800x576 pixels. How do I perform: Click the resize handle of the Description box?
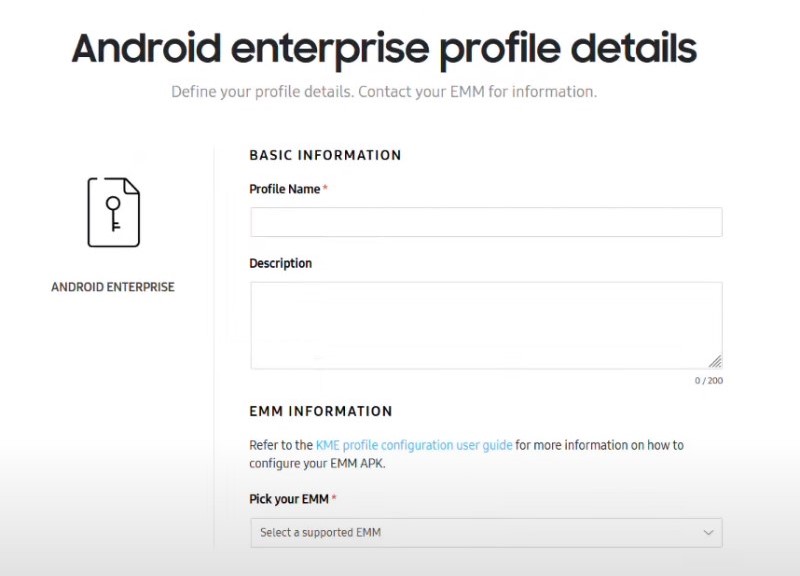click(715, 361)
